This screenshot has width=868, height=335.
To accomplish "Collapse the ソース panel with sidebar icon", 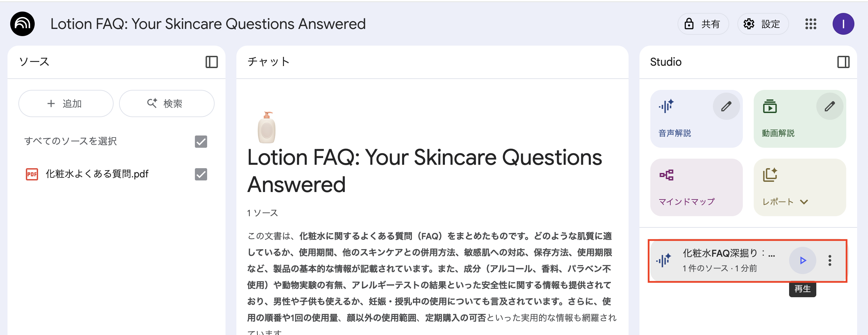I will 212,62.
